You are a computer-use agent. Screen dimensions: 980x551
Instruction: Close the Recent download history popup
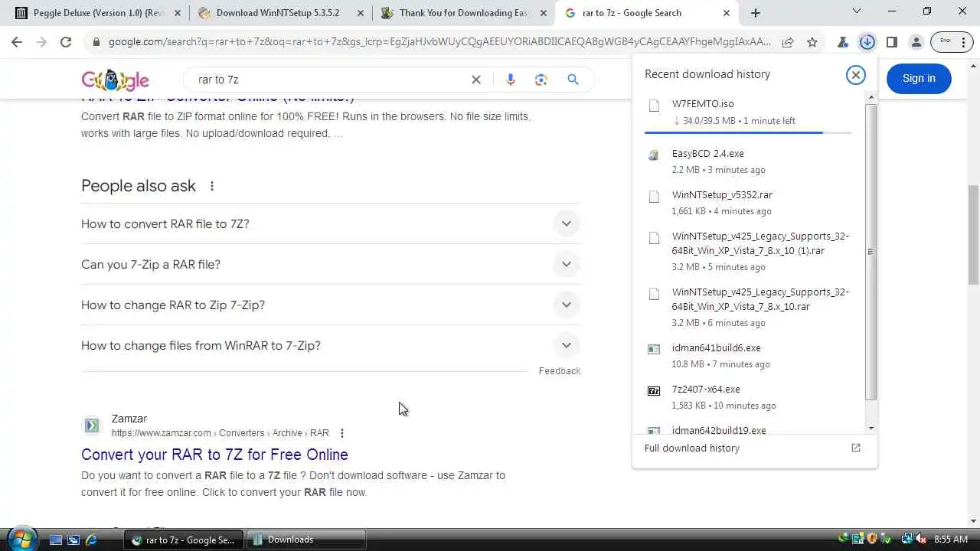pos(855,74)
